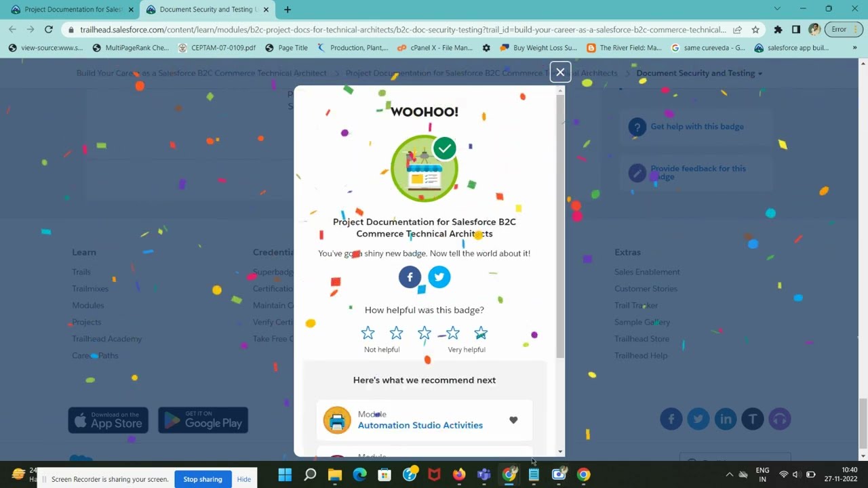The height and width of the screenshot is (488, 868).
Task: Favorite the Automation Studio Activities module
Action: (513, 420)
